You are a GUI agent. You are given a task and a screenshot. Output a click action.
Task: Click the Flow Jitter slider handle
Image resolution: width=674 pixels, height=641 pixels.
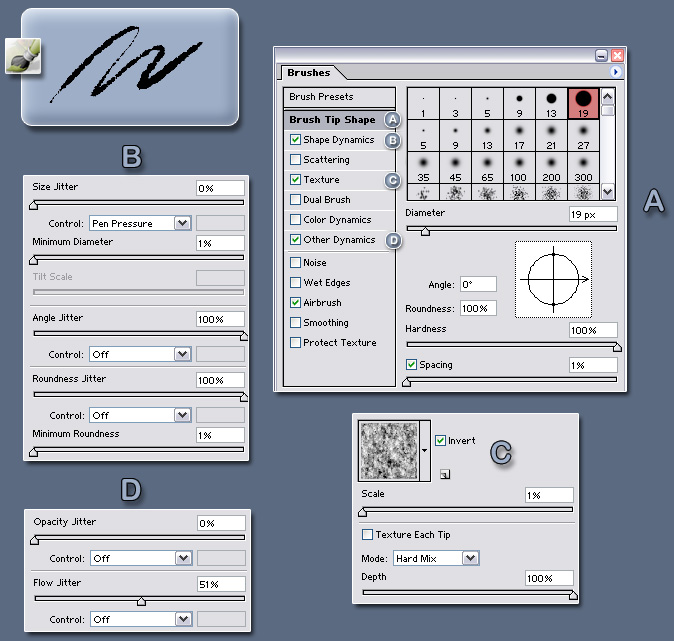[141, 602]
